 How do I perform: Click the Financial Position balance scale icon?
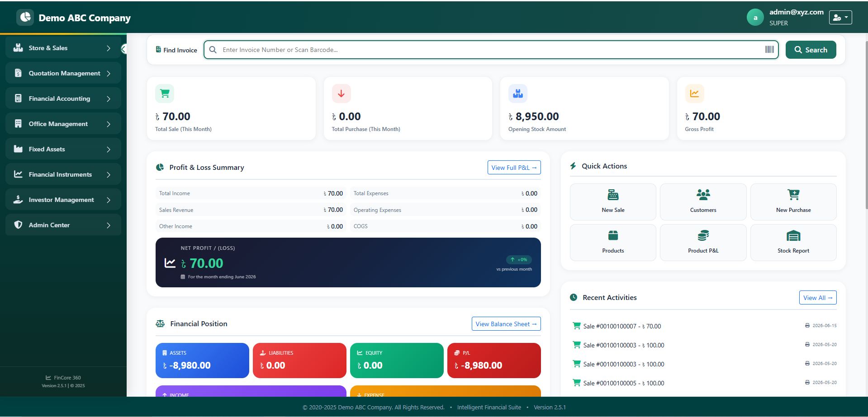(160, 323)
